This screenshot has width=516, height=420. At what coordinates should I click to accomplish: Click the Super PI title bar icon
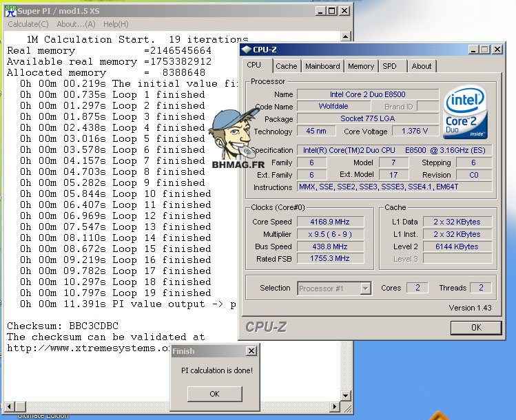click(10, 11)
